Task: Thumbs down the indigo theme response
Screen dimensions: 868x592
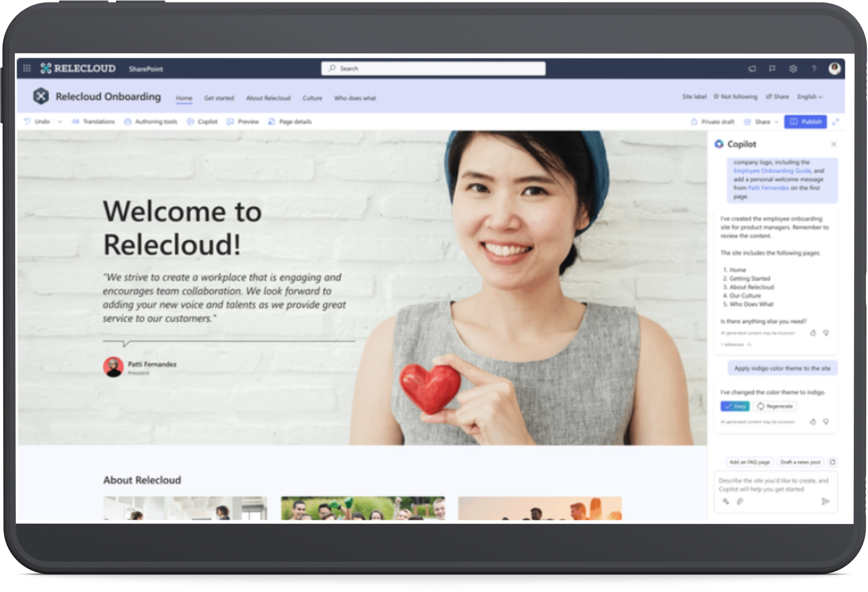Action: coord(826,421)
